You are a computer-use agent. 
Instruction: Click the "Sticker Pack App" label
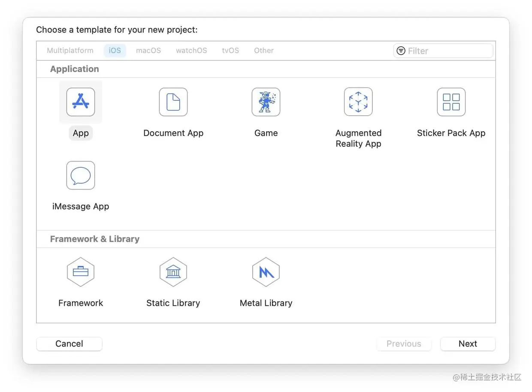451,133
